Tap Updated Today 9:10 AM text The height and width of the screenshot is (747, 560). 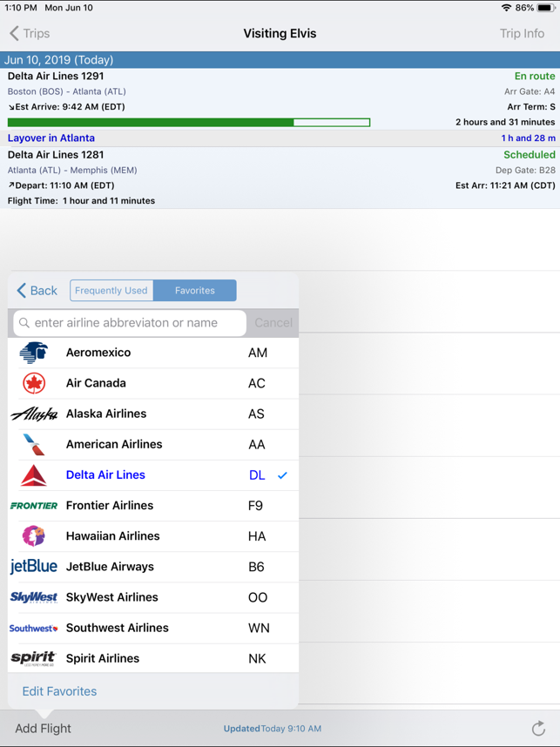[x=272, y=729]
